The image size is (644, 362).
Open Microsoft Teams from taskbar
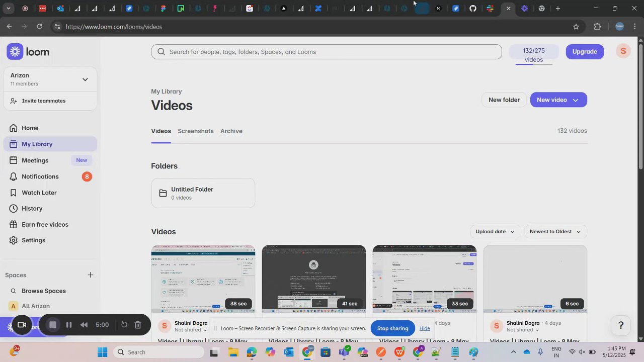(344, 352)
